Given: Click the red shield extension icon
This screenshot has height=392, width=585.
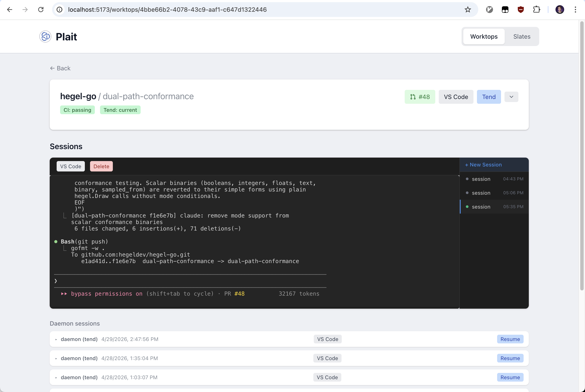Looking at the screenshot, I should (521, 10).
